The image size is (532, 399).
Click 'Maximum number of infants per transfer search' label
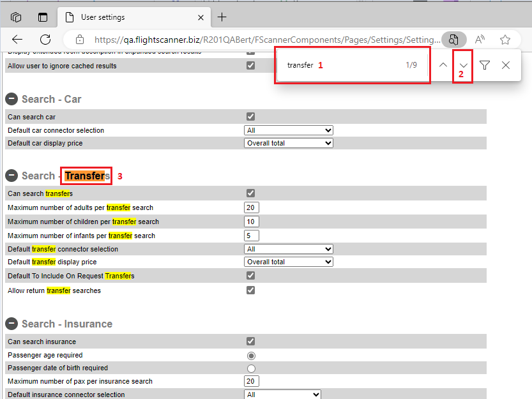click(82, 236)
